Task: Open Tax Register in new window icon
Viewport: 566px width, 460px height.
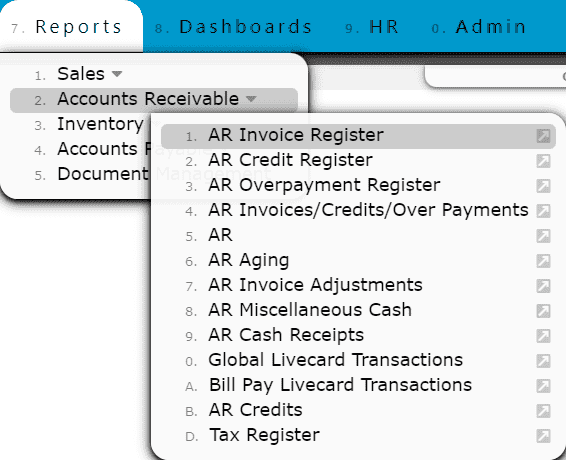Action: [543, 436]
